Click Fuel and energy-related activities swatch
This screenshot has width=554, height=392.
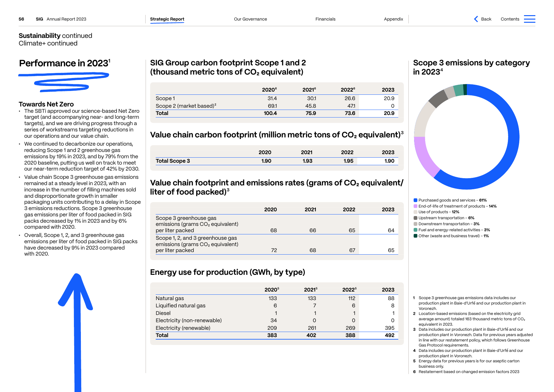pyautogui.click(x=416, y=230)
